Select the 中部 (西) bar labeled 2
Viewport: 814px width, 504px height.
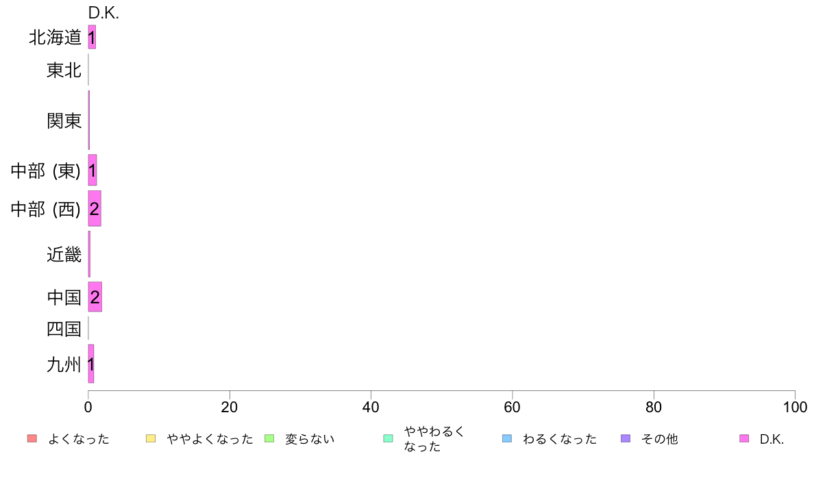point(95,209)
